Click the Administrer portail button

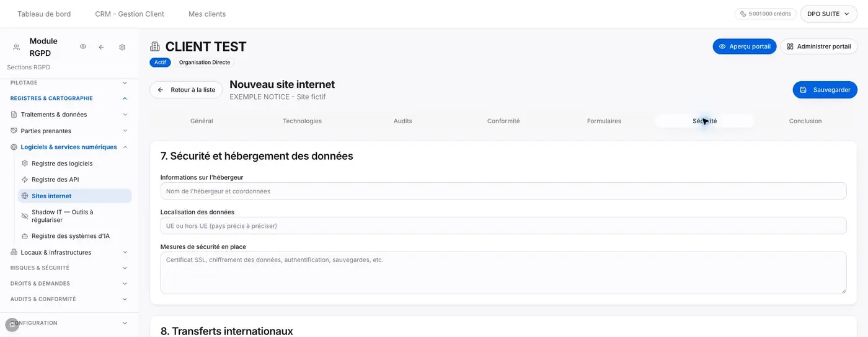[x=818, y=46]
